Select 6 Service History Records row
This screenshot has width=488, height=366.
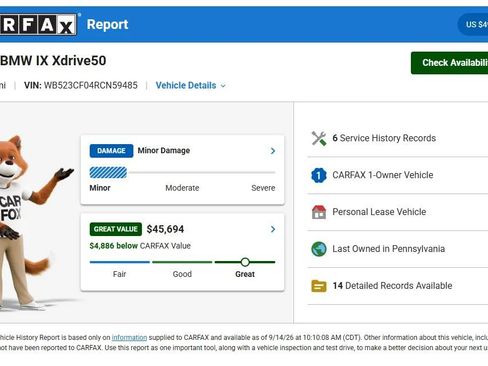(398, 138)
